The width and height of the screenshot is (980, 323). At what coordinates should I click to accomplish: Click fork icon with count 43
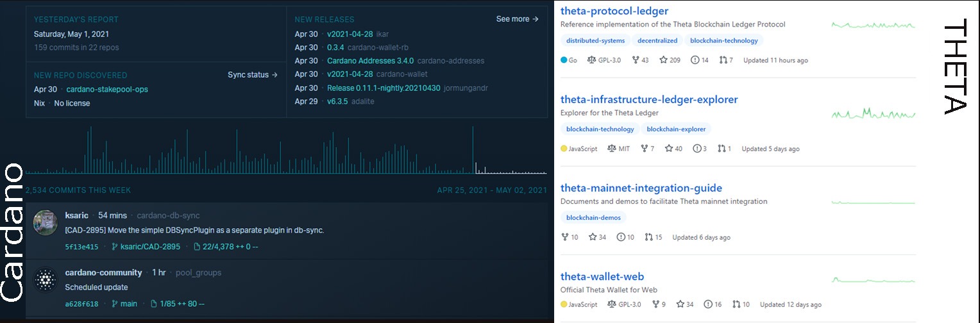pyautogui.click(x=636, y=60)
